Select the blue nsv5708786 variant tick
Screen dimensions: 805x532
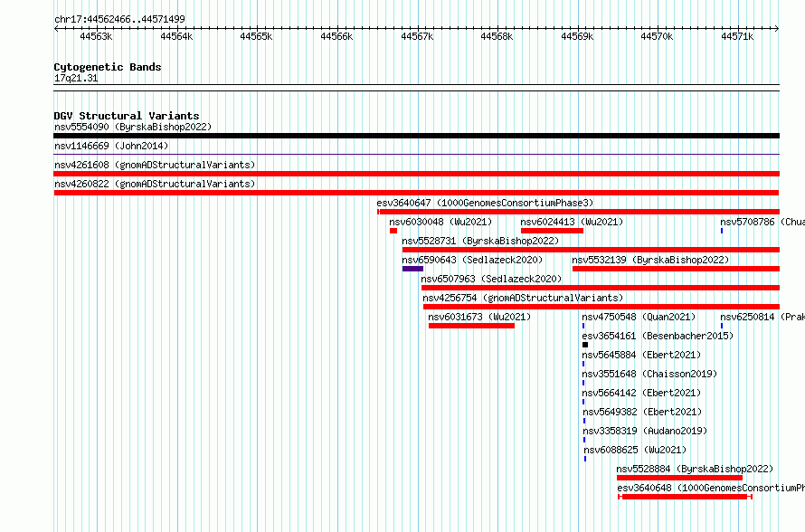(x=722, y=231)
